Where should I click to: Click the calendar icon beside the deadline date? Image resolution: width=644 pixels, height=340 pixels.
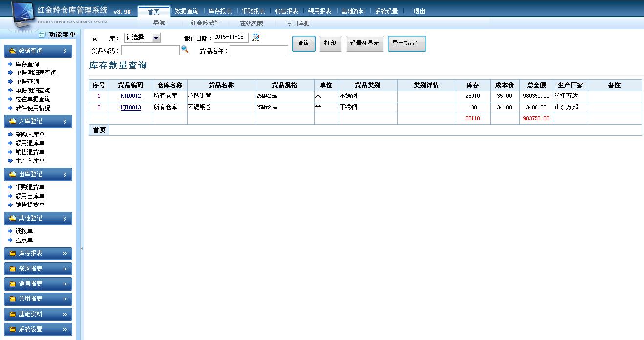click(x=256, y=37)
